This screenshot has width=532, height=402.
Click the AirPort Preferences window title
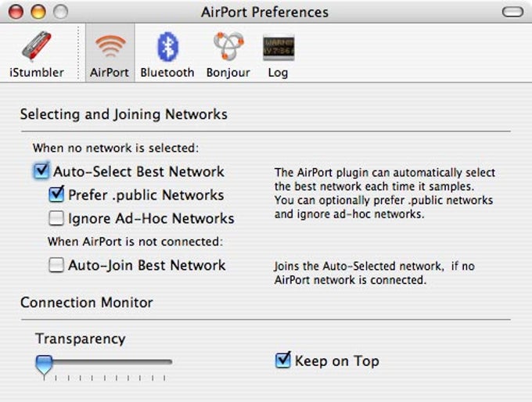coord(264,13)
